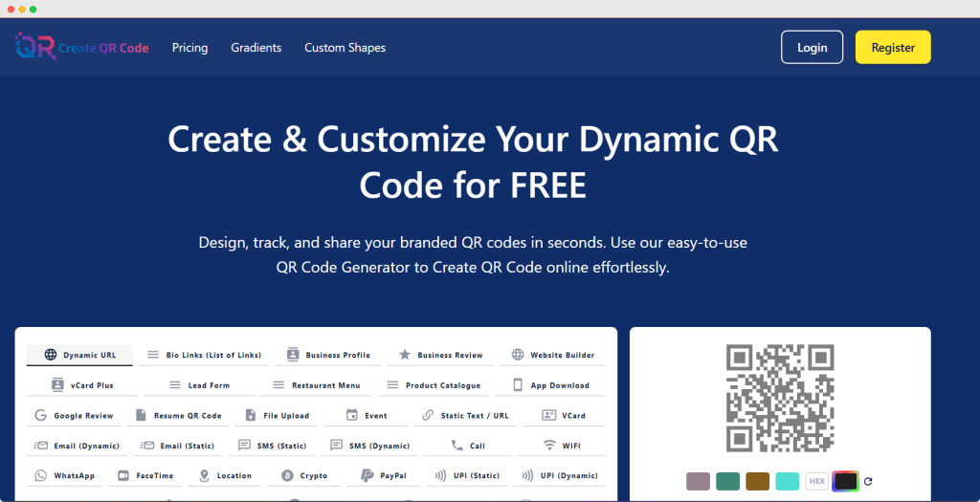
Task: Click the WhatsApp logo icon
Action: (x=40, y=476)
